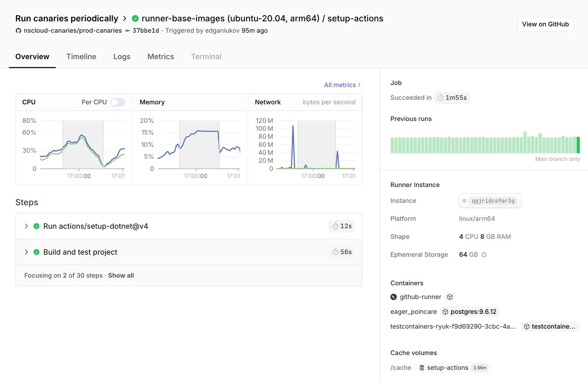Click the qgjridcs9ar3g instance chip

coord(490,201)
